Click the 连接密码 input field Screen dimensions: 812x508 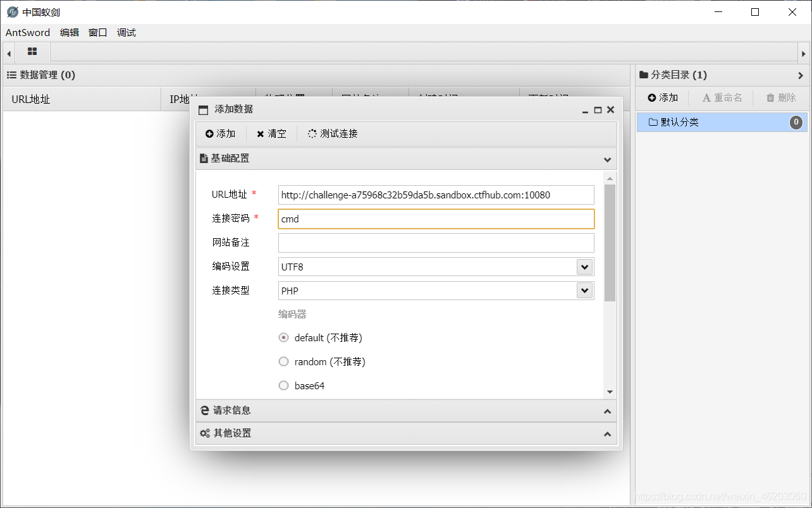click(436, 219)
